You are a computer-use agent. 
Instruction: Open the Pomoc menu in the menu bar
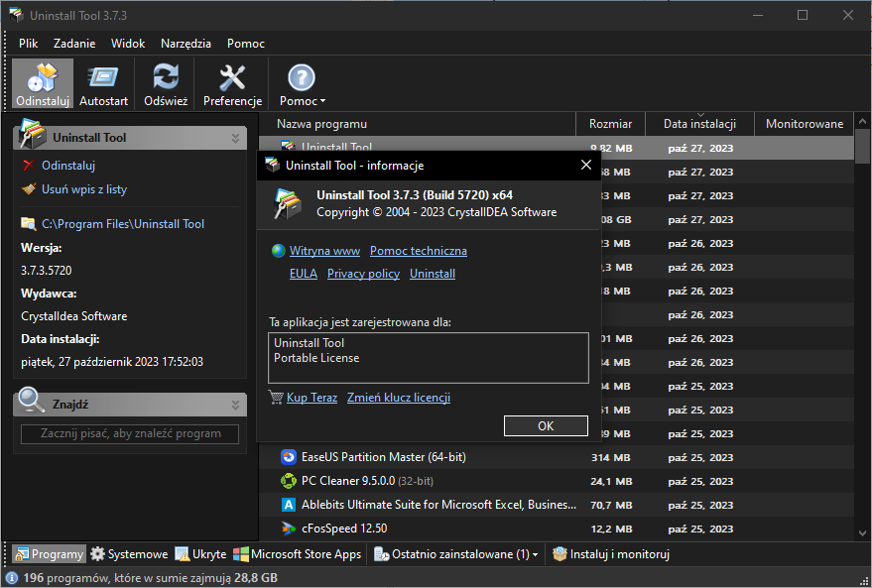tap(246, 44)
